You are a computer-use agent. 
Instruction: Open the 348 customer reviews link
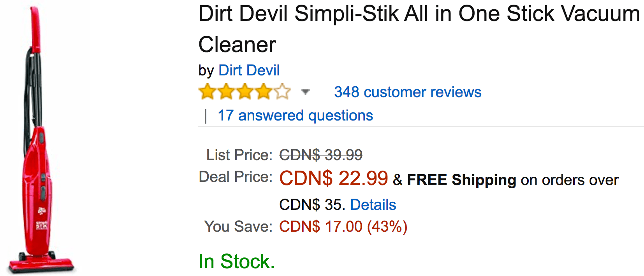[408, 92]
